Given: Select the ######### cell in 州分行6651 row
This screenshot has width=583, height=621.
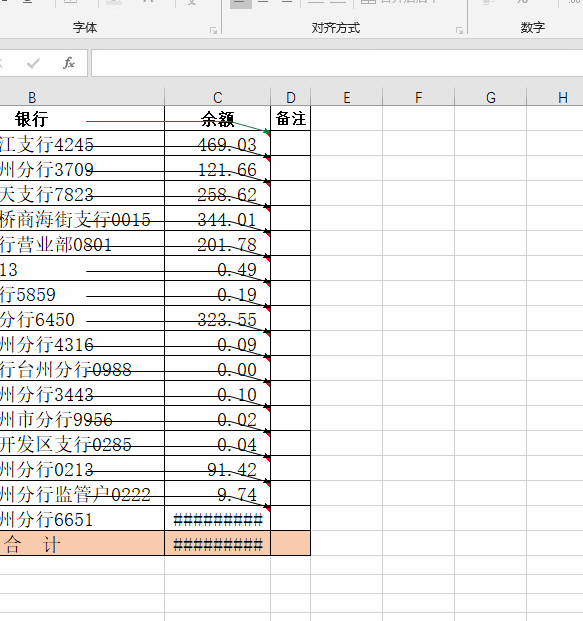Looking at the screenshot, I should pyautogui.click(x=217, y=518).
